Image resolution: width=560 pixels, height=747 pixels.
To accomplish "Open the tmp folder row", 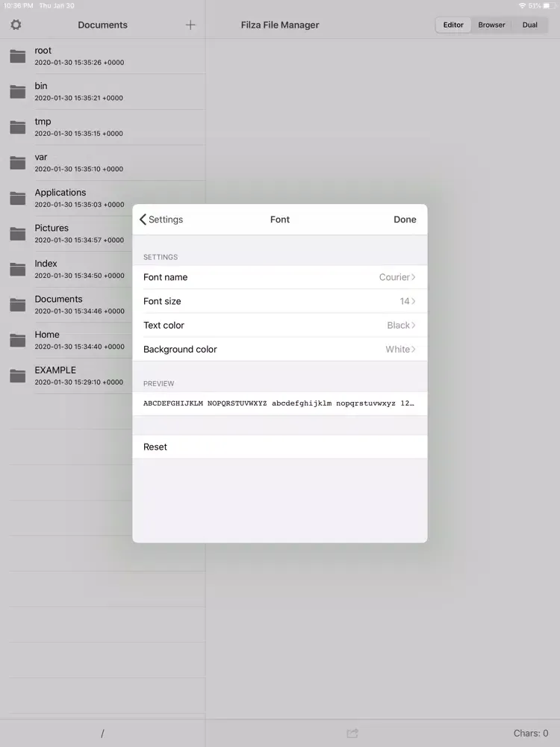I will (x=102, y=127).
